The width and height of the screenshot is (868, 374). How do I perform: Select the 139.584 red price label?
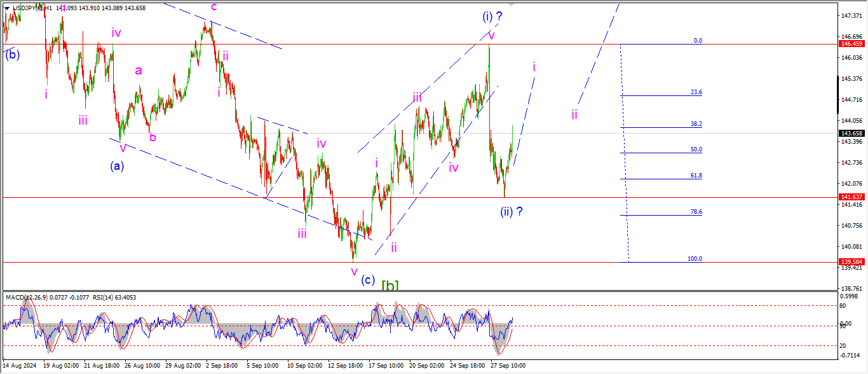pos(851,262)
